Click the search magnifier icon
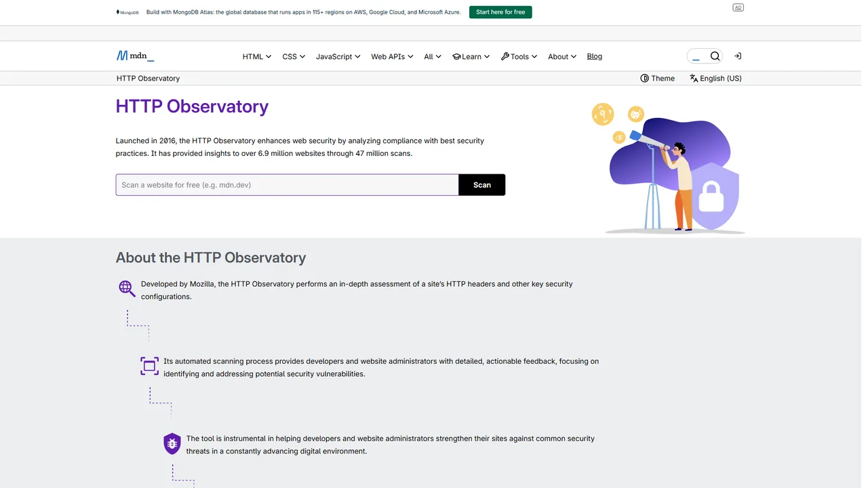The height and width of the screenshot is (488, 868). point(715,56)
